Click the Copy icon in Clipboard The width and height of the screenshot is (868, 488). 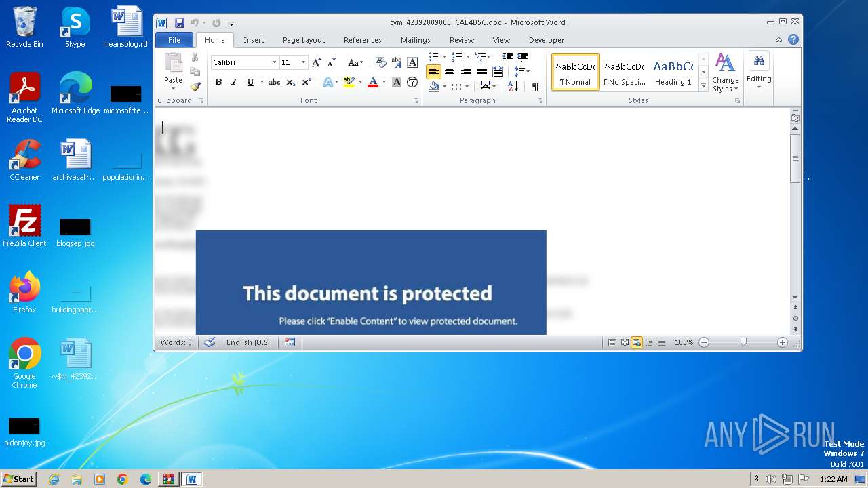pos(195,72)
